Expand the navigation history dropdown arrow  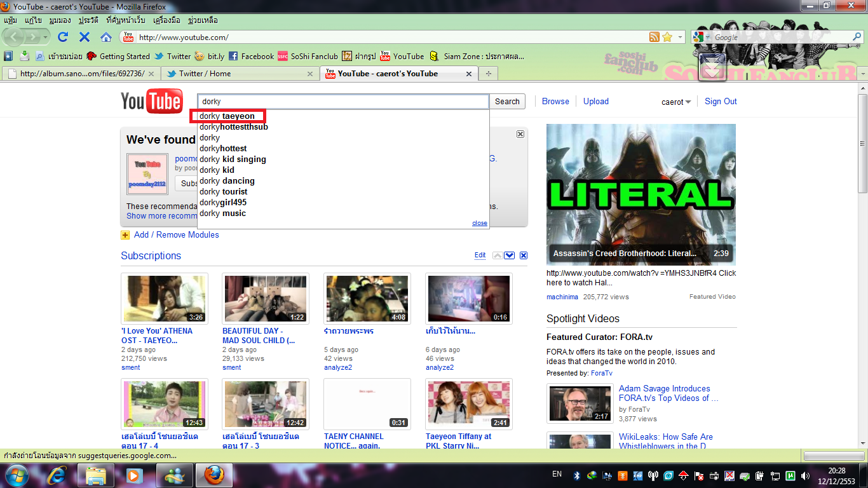[46, 37]
